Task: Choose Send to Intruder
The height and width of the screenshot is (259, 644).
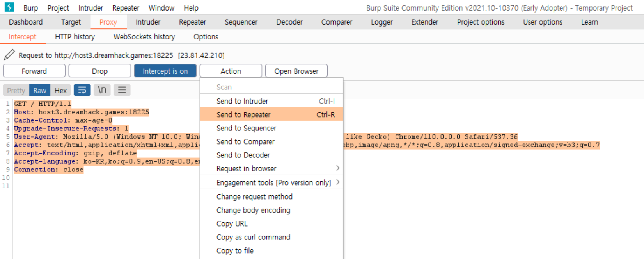Action: (271, 101)
